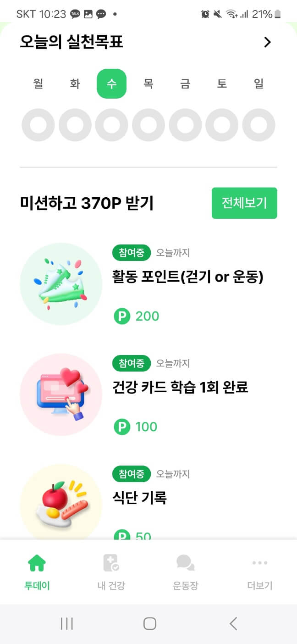Switch to the 내 건강 tab
This screenshot has height=644, width=297.
tap(111, 572)
